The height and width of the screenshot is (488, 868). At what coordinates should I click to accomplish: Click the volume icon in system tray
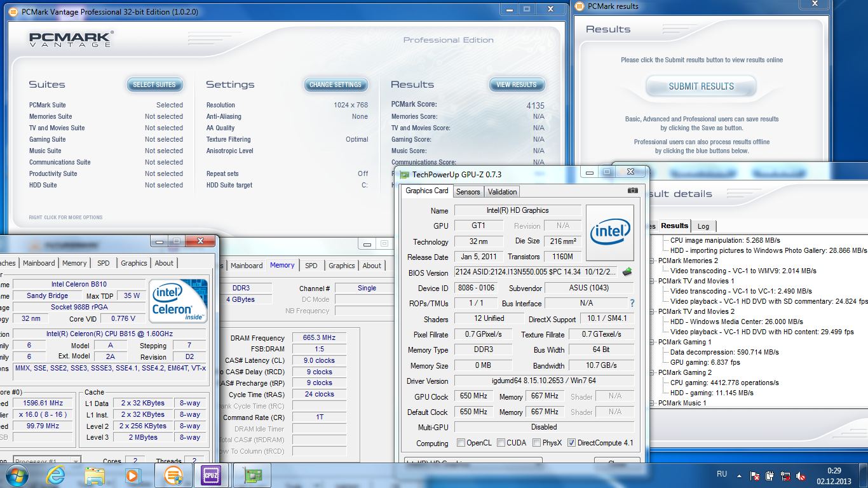[x=802, y=475]
